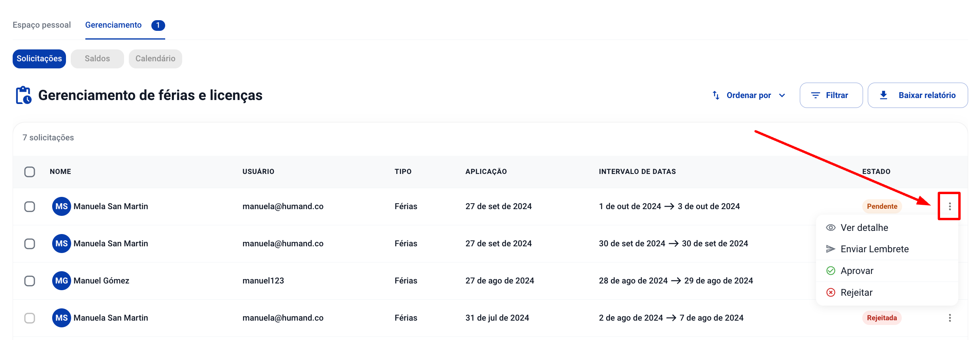Click the Pendente status badge
Viewport: 980px width, 340px height.
click(882, 206)
